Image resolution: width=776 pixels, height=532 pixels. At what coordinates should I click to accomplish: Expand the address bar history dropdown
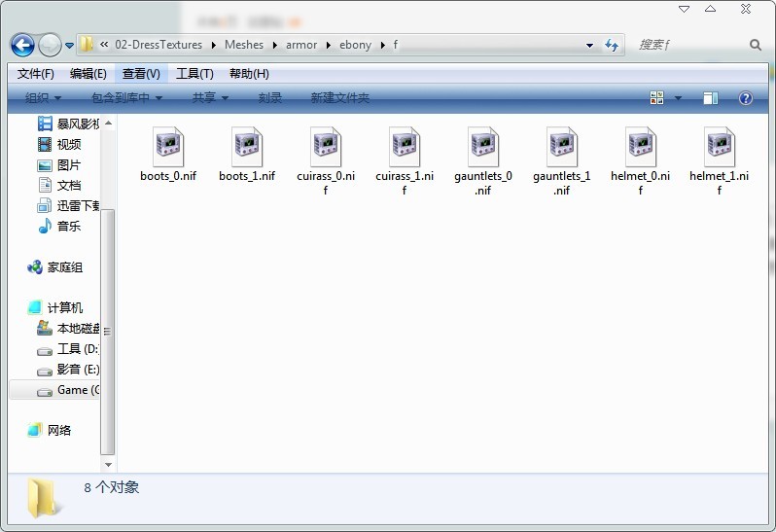pos(589,45)
